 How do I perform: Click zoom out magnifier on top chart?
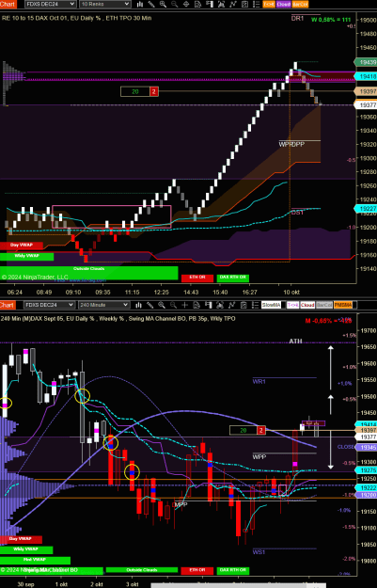(174, 4)
